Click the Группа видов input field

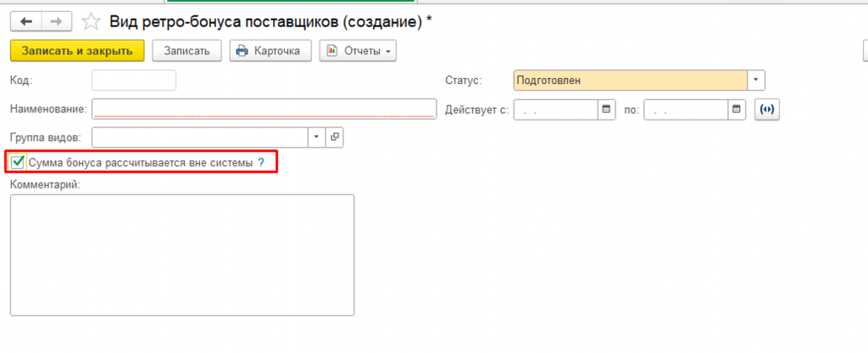point(200,137)
